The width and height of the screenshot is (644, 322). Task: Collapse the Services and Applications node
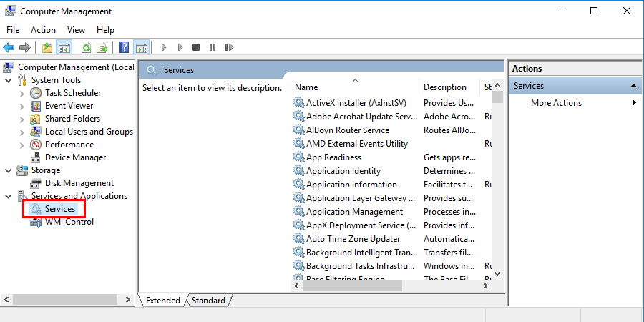[9, 196]
